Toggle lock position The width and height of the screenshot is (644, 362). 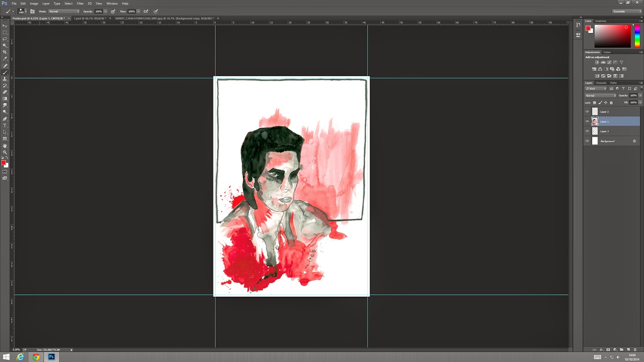pyautogui.click(x=606, y=103)
